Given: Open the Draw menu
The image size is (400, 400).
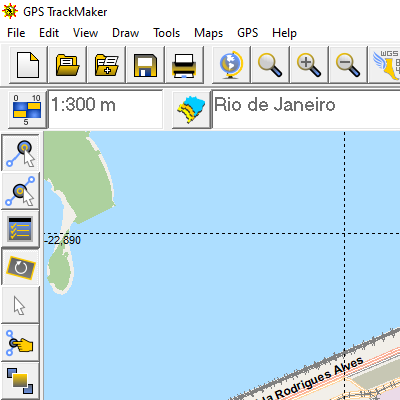Looking at the screenshot, I should pyautogui.click(x=125, y=33).
